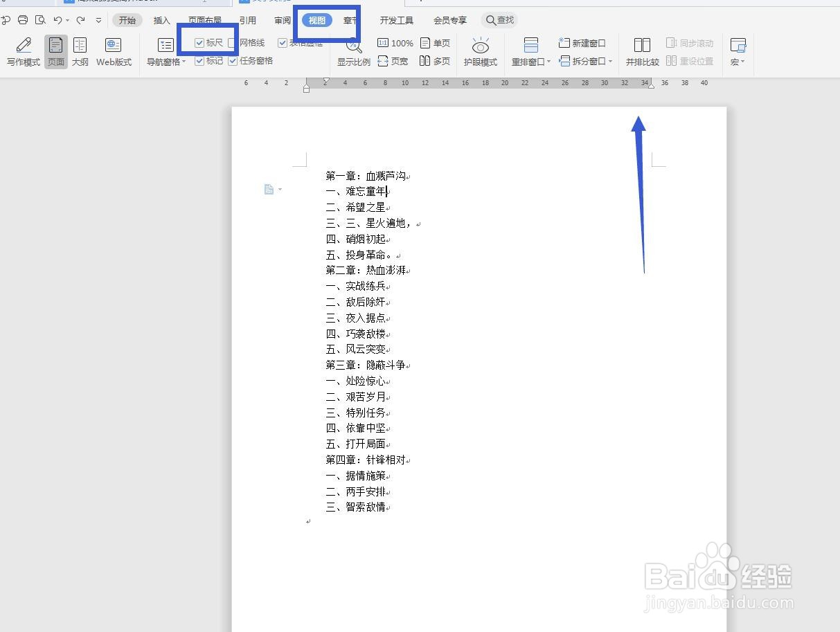Screen dimensions: 840x632
Task: Start Side by Side compare (并排比较)
Action: coord(642,51)
